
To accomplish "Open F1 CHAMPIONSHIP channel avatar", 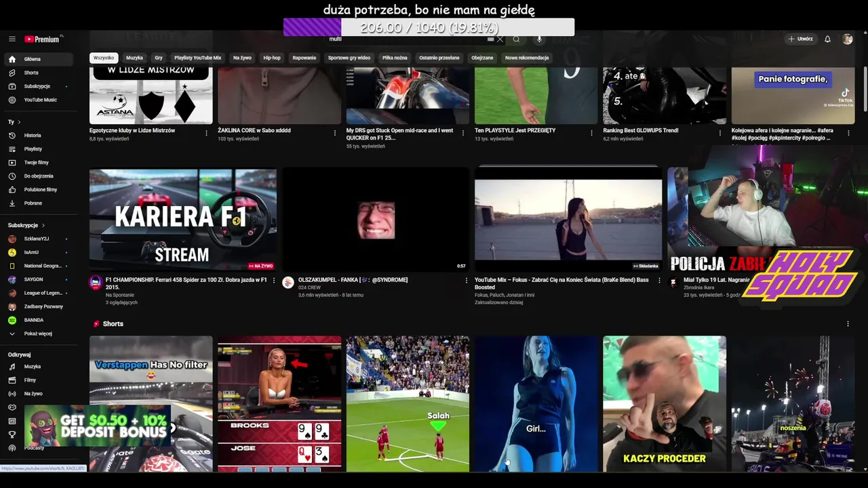I will coord(96,283).
